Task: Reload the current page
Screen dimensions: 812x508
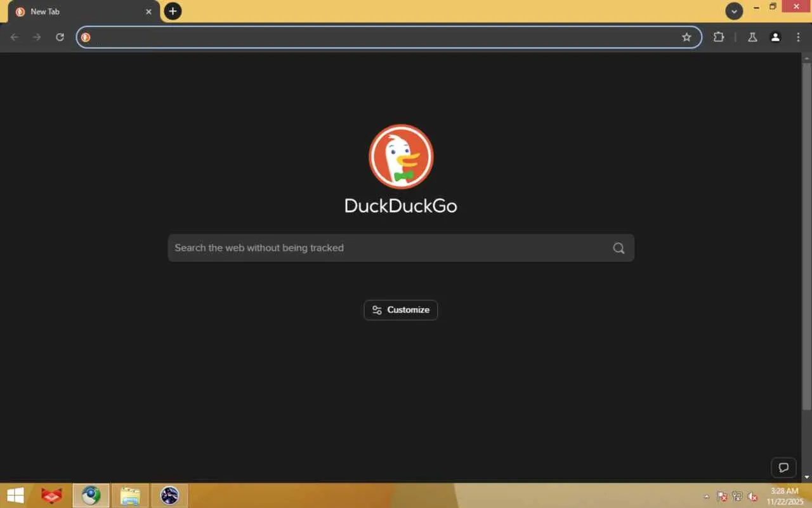Action: [60, 37]
